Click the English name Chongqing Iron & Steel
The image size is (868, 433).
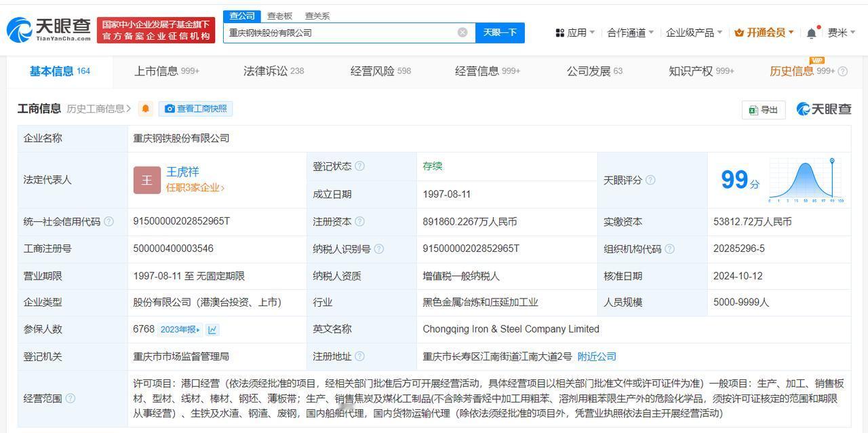[511, 329]
